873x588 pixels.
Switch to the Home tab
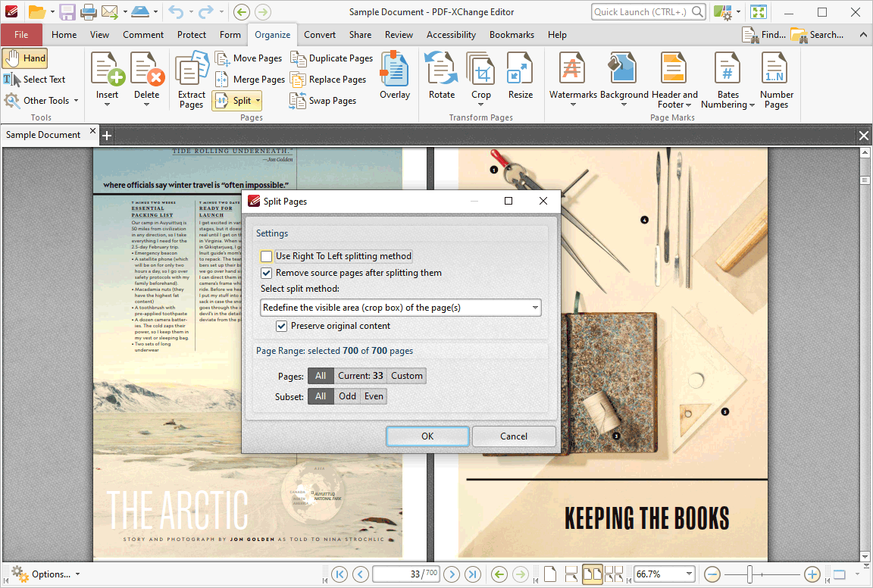click(64, 35)
